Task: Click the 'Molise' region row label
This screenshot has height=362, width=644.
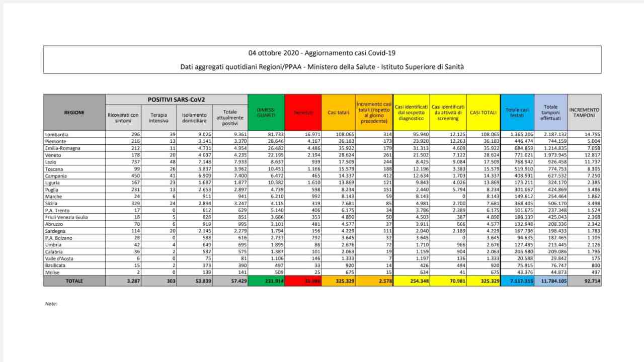Action: [52, 273]
